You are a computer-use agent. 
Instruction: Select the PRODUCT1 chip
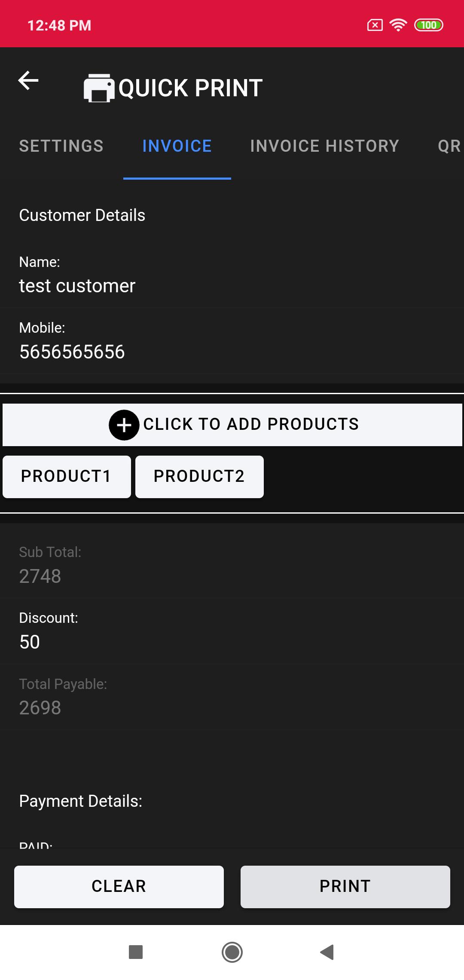pyautogui.click(x=67, y=477)
